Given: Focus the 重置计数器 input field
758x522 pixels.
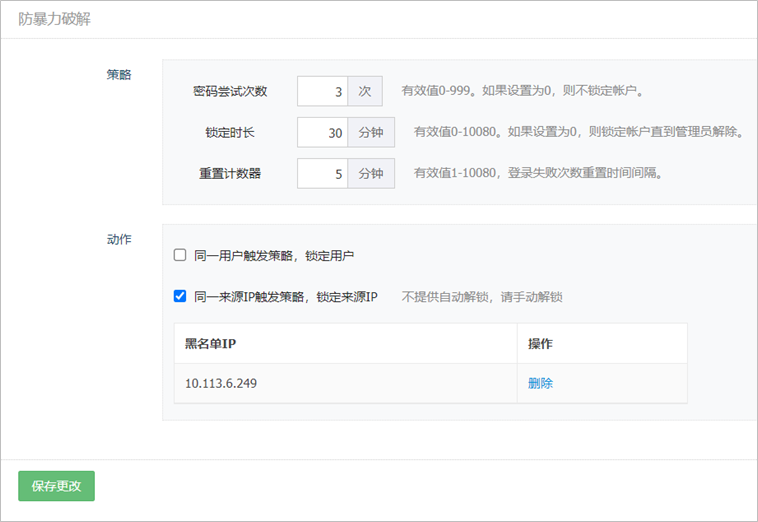Looking at the screenshot, I should [322, 173].
